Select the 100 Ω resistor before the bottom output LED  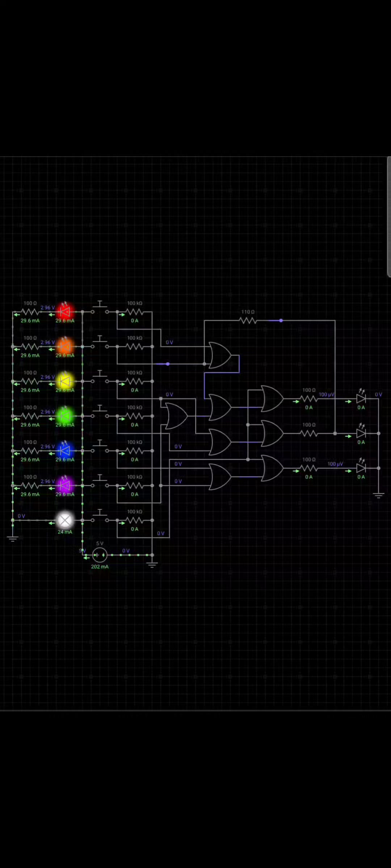point(309,468)
